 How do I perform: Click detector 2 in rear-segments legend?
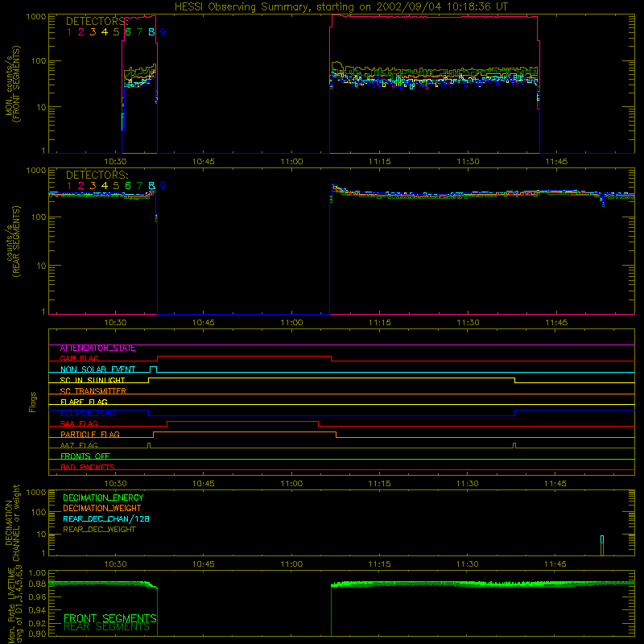(81, 186)
